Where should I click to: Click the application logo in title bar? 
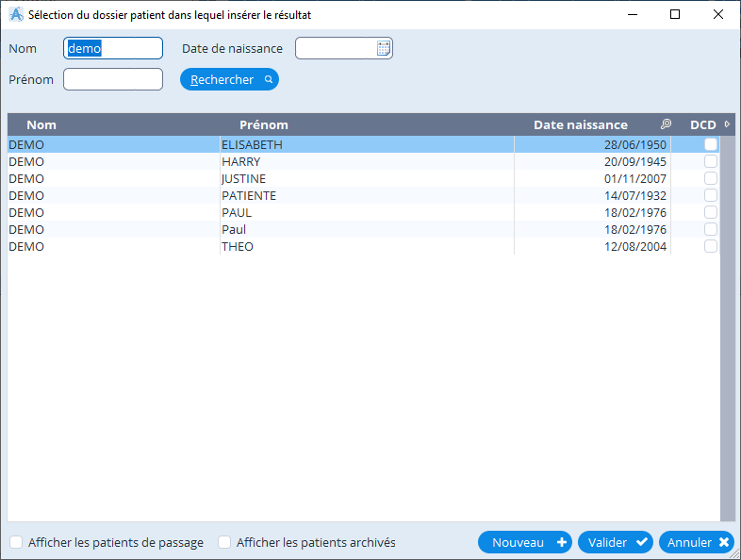click(15, 15)
